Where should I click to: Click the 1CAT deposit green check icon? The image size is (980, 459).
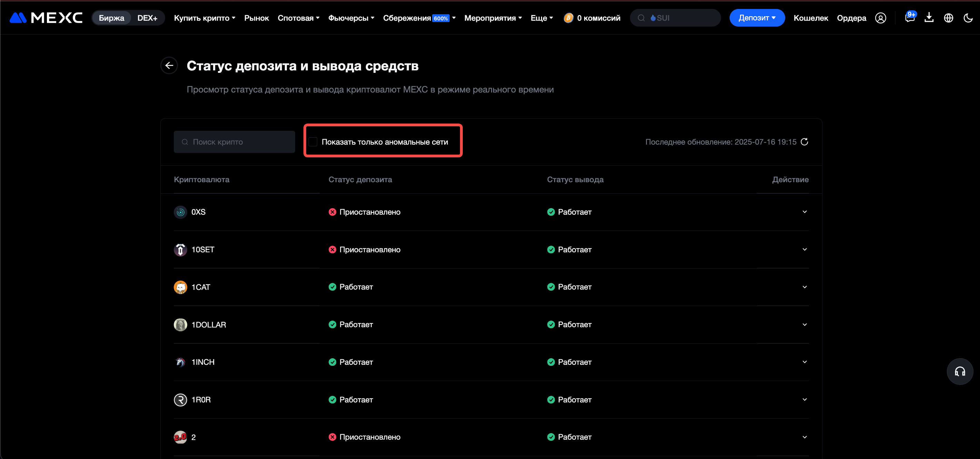(332, 287)
